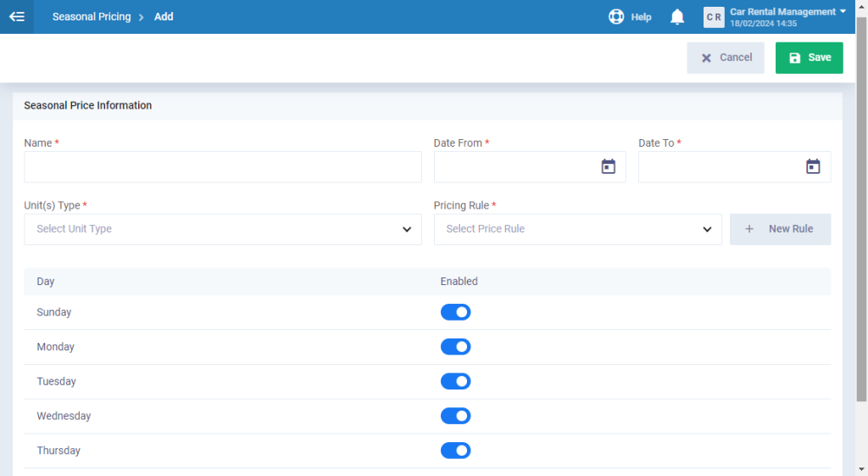Click the Day column header

pos(46,282)
